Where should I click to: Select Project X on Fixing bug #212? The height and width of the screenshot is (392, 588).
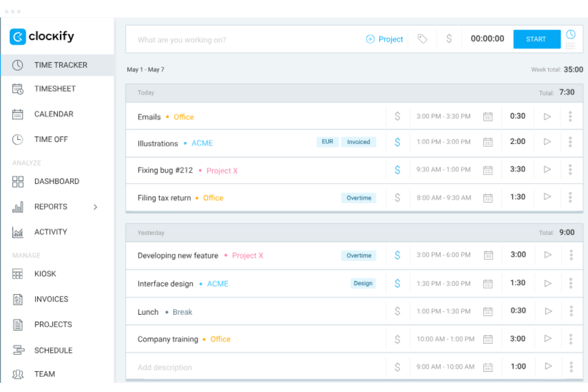(x=222, y=171)
